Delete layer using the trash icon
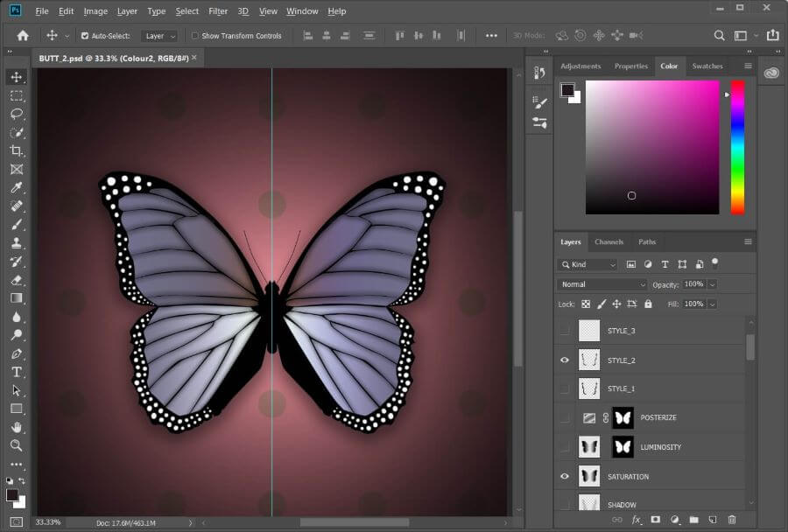Image resolution: width=788 pixels, height=532 pixels. click(732, 520)
